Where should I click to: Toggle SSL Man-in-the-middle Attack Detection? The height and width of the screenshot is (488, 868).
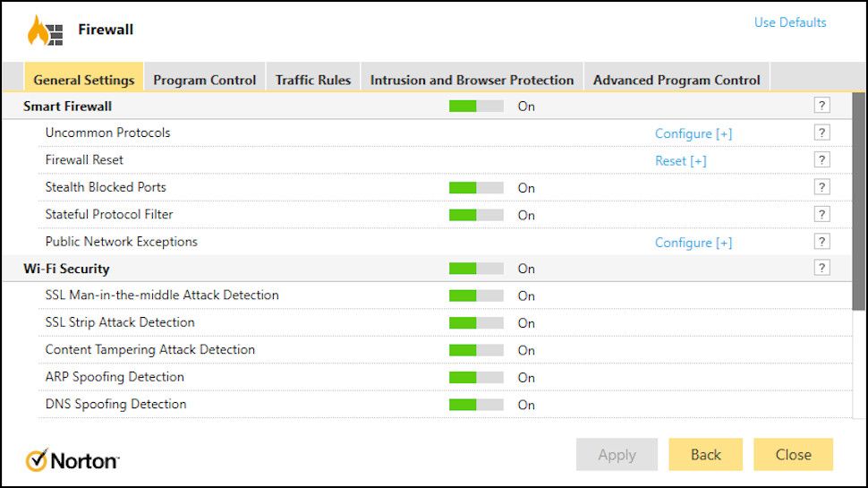click(x=476, y=295)
